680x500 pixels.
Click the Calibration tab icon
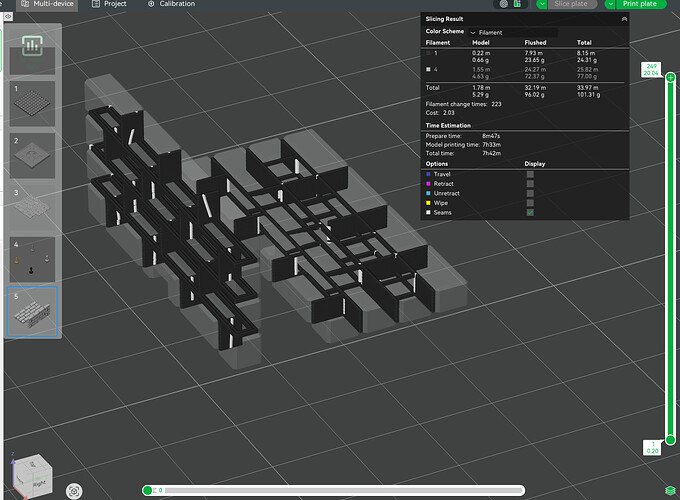[x=151, y=4]
